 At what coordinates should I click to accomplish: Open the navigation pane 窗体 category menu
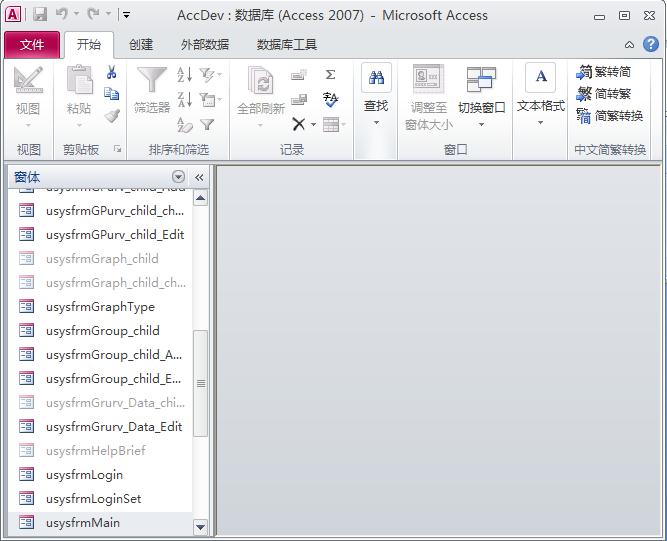(x=179, y=176)
